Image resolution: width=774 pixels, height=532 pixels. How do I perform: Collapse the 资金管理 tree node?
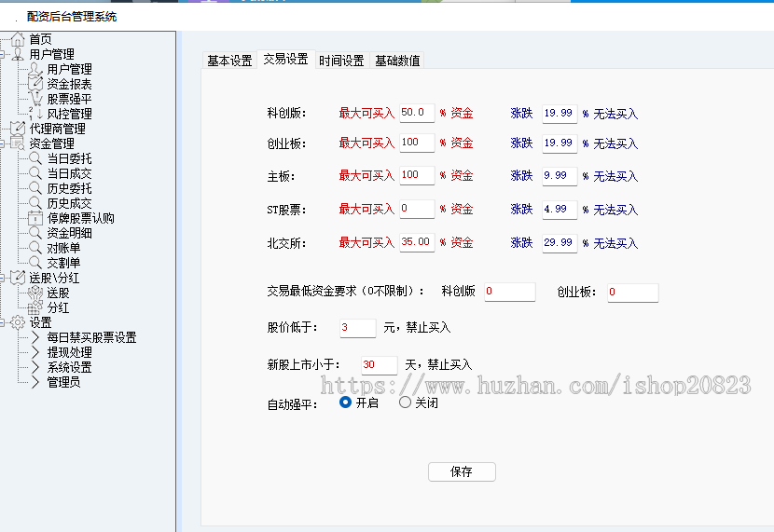coord(2,144)
